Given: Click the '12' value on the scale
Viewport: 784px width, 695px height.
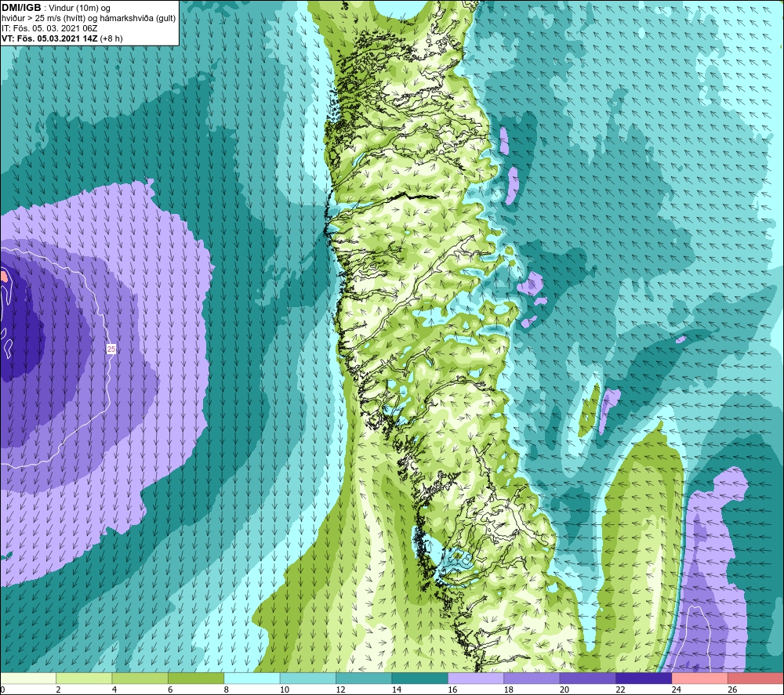Looking at the screenshot, I should click(340, 690).
